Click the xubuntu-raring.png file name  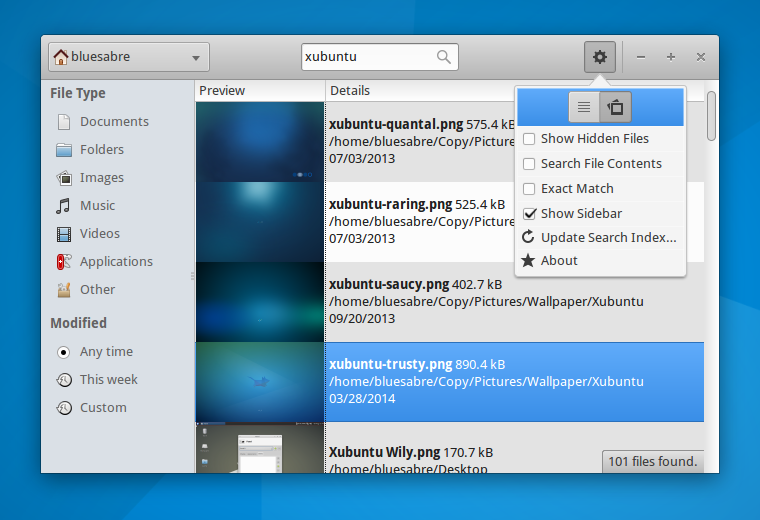390,205
